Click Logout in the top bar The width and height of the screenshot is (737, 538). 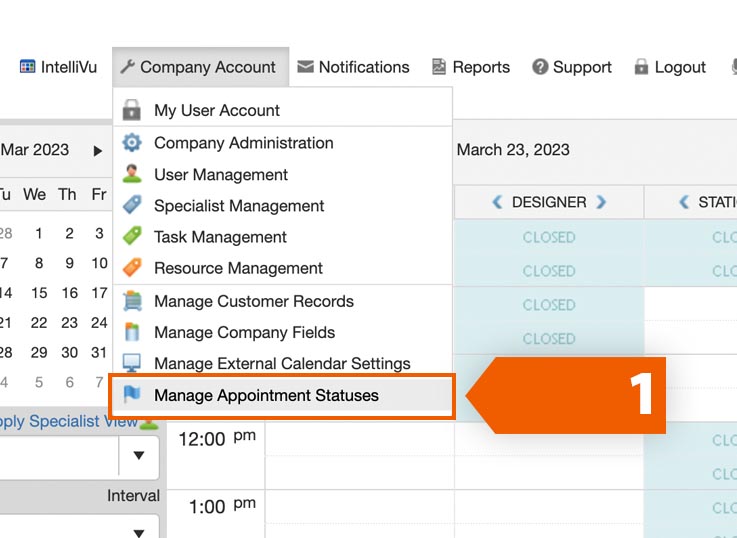coord(670,67)
